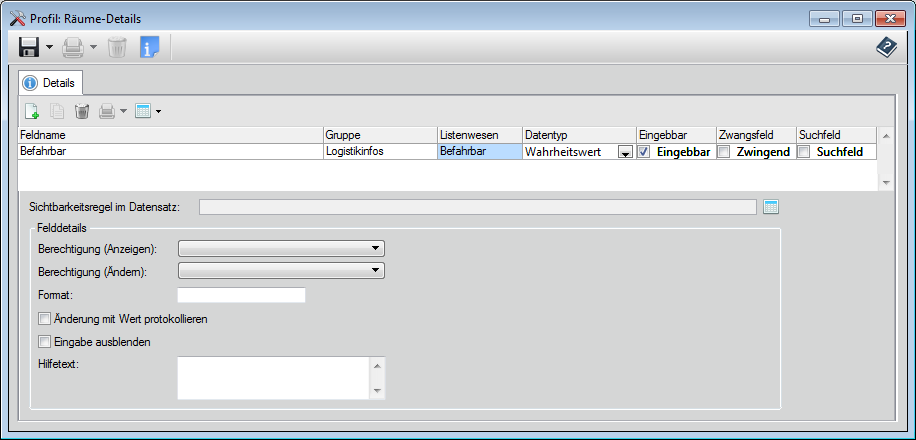Screen dimensions: 916x440
Task: Enable the Zwingend checkbox
Action: coord(724,152)
